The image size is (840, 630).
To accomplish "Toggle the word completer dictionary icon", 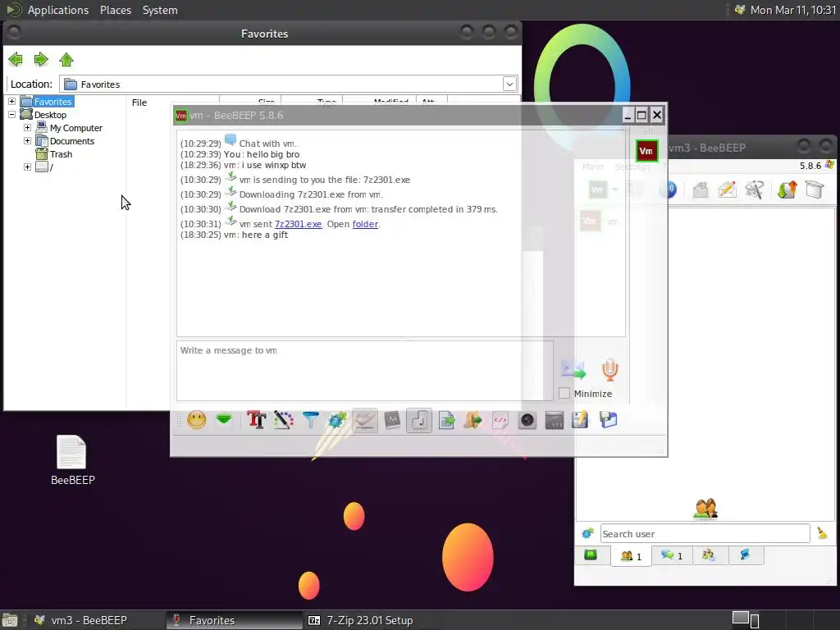I will click(392, 419).
